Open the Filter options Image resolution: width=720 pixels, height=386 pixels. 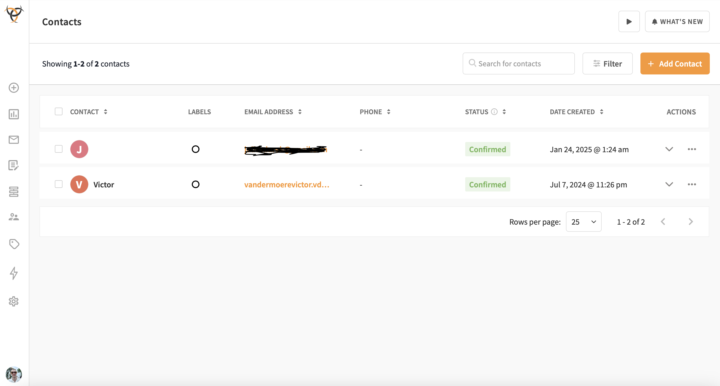[x=607, y=63]
